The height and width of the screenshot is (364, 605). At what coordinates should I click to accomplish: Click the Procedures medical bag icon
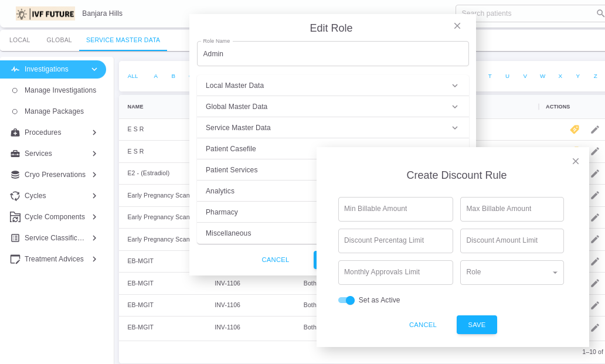tap(15, 132)
